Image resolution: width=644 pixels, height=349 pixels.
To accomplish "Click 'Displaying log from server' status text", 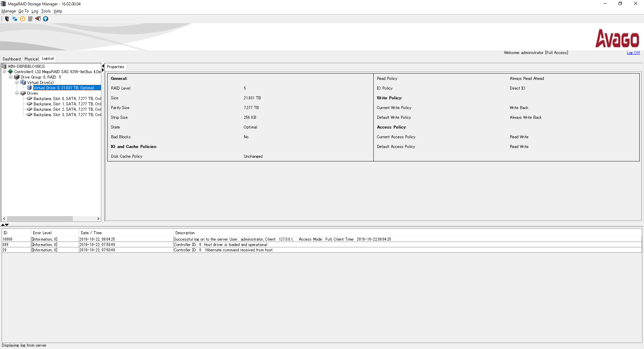I will pos(24,345).
